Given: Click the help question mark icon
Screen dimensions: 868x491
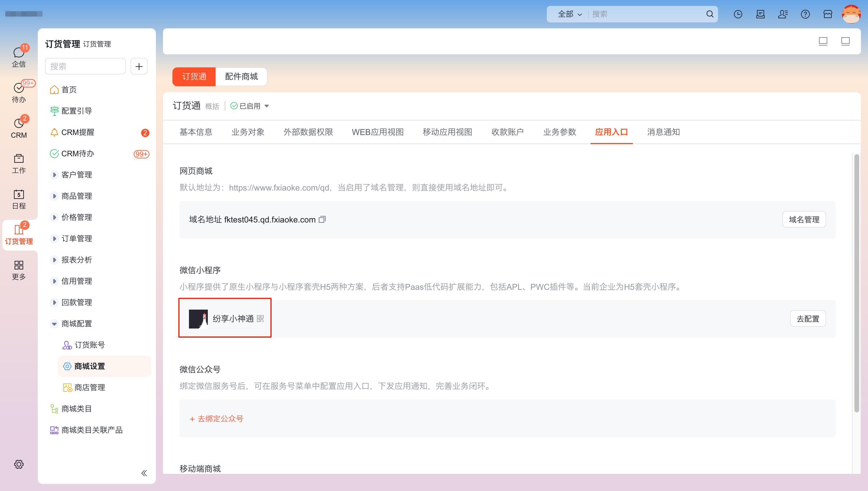Looking at the screenshot, I should coord(805,14).
